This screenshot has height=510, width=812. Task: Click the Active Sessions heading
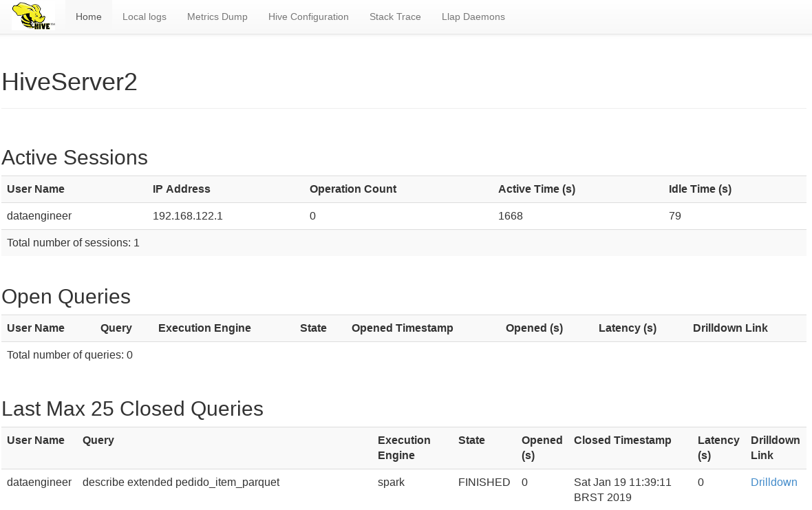pos(74,158)
